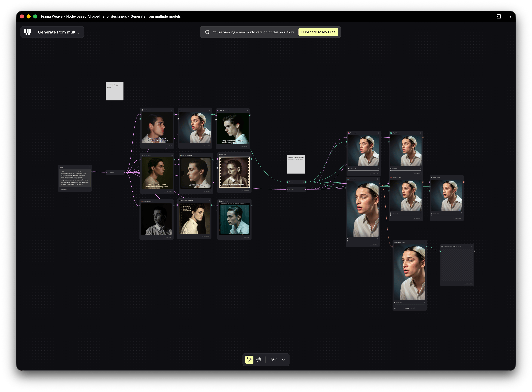Click the Google icon on the Imagen 4 node
This screenshot has width=532, height=392.
(181, 155)
